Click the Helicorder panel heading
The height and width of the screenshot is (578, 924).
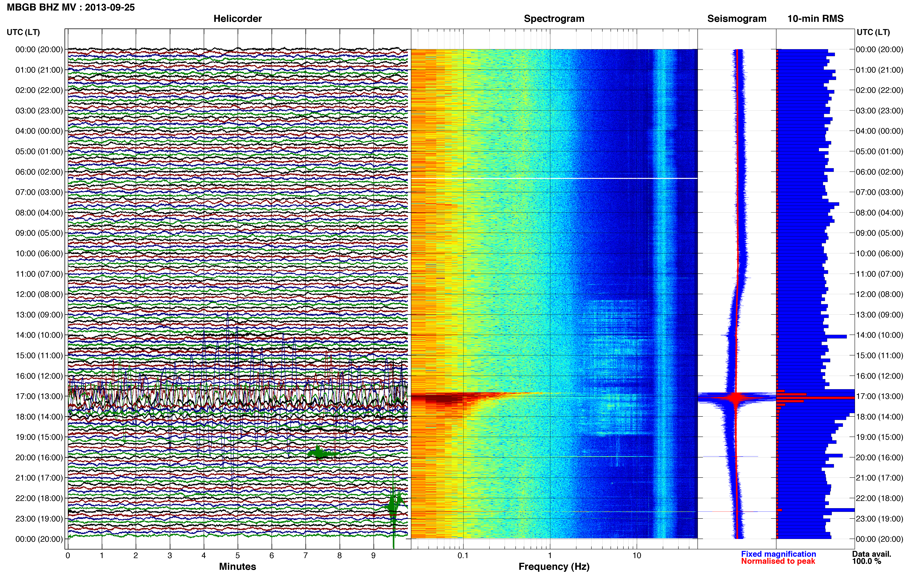[x=238, y=19]
